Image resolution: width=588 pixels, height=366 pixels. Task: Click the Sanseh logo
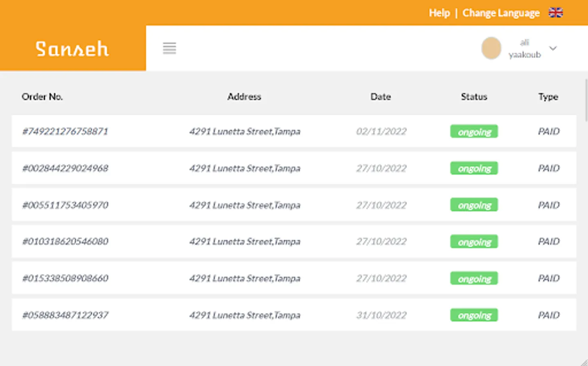(72, 49)
